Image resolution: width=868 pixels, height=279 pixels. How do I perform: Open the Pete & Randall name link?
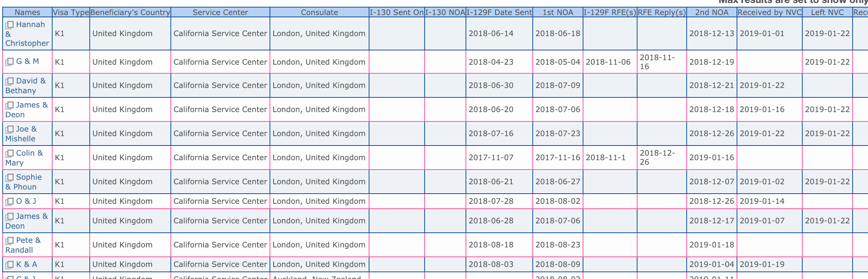point(23,245)
